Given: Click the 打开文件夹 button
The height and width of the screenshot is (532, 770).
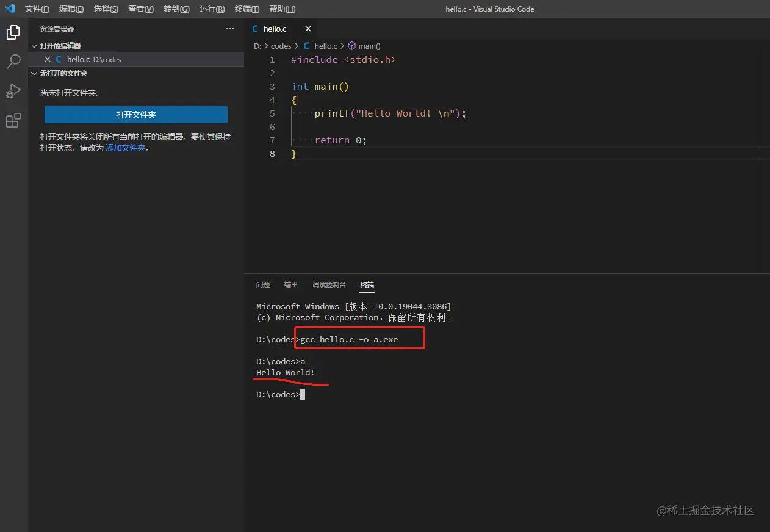Looking at the screenshot, I should 136,115.
